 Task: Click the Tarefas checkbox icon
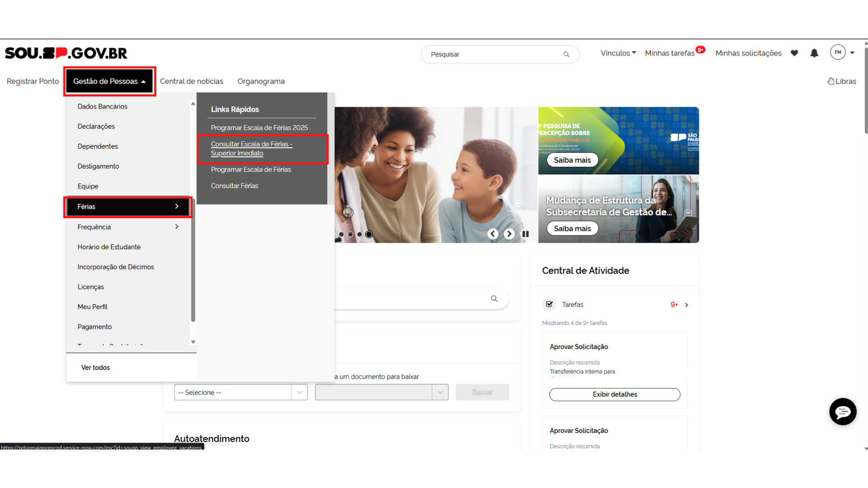click(x=549, y=304)
